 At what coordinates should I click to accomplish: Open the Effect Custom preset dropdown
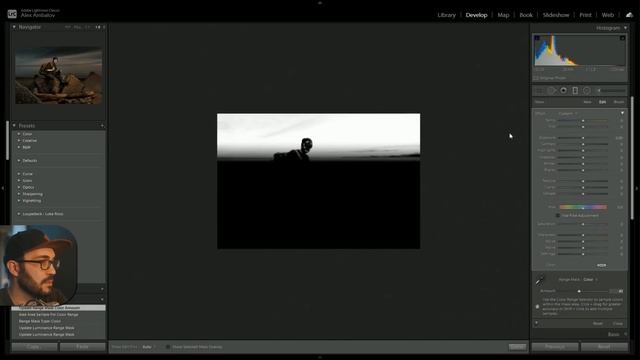click(568, 113)
